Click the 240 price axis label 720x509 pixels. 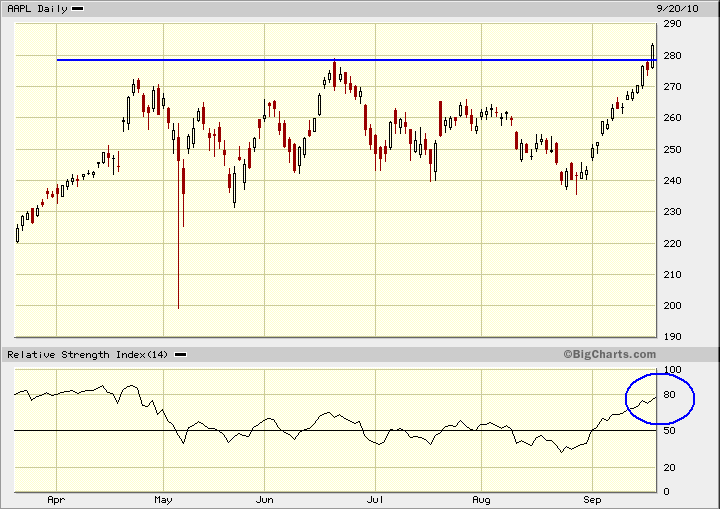(672, 181)
